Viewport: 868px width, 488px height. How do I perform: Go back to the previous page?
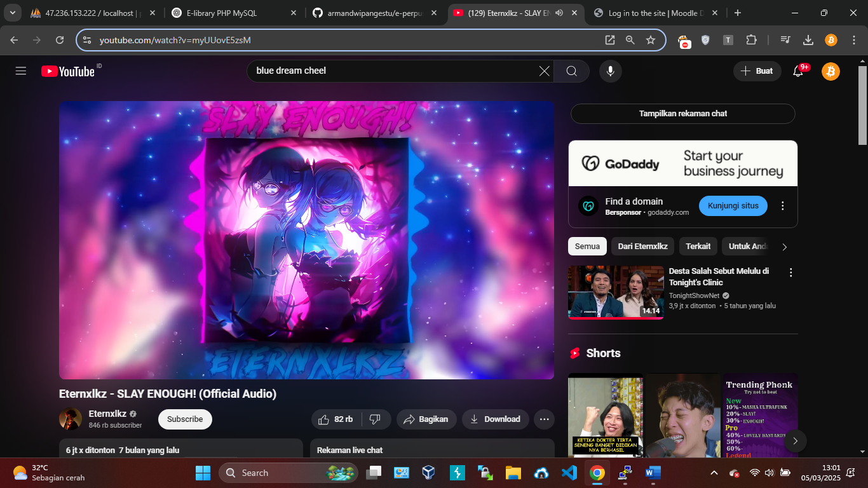click(14, 40)
